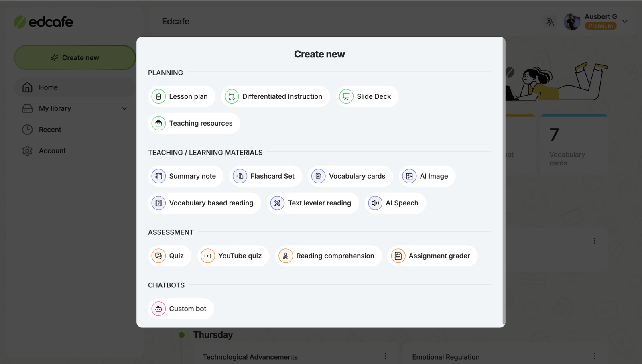Start a YouTube quiz
Image resolution: width=642 pixels, height=364 pixels.
point(233,256)
